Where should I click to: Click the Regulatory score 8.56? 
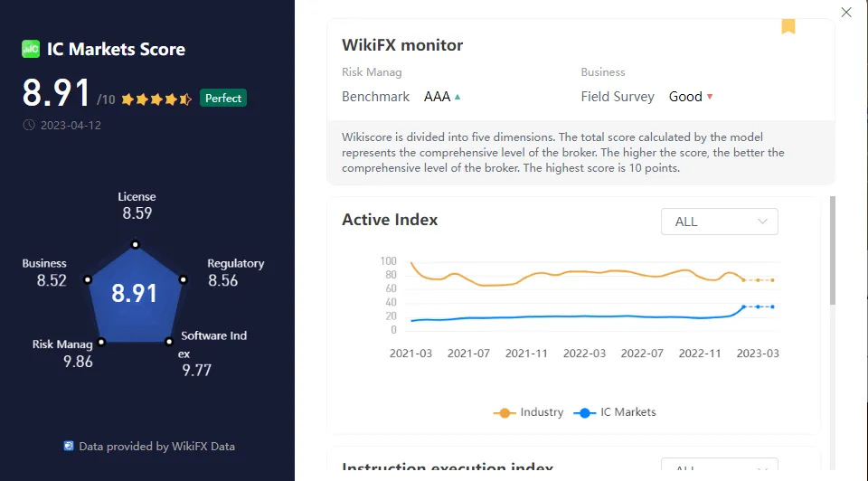click(223, 280)
